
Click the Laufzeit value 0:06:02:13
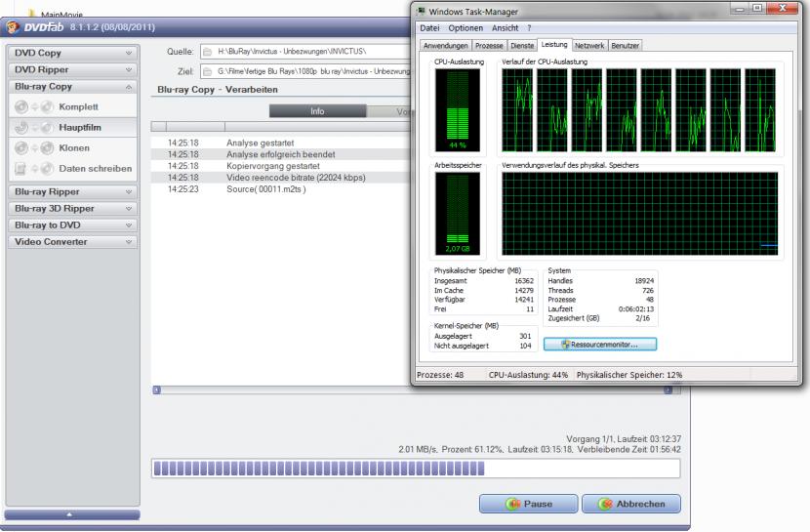pos(636,308)
